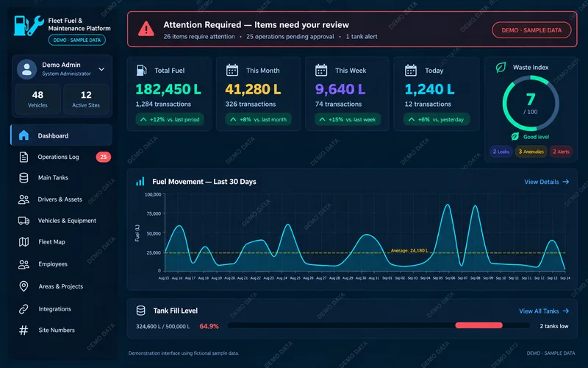Viewport: 588px width, 368px height.
Task: Click the 64.9% fill percentage
Action: [209, 326]
